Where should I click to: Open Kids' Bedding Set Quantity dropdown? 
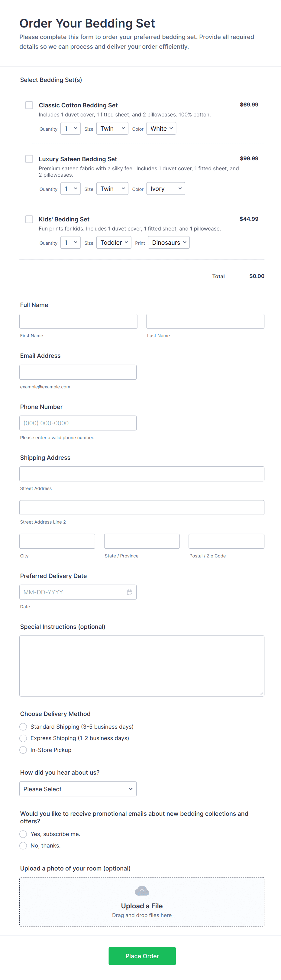70,243
